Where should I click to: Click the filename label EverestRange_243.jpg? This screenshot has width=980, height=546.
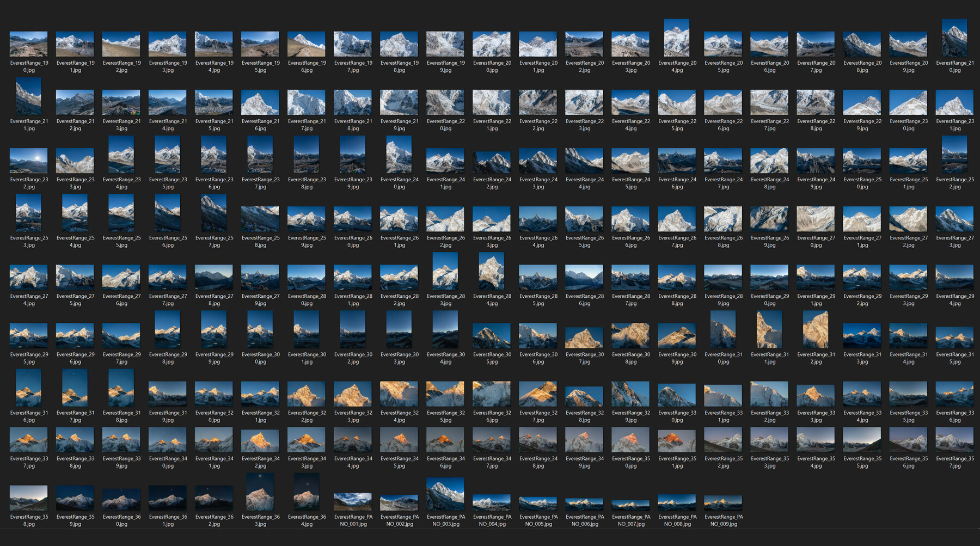tap(538, 183)
